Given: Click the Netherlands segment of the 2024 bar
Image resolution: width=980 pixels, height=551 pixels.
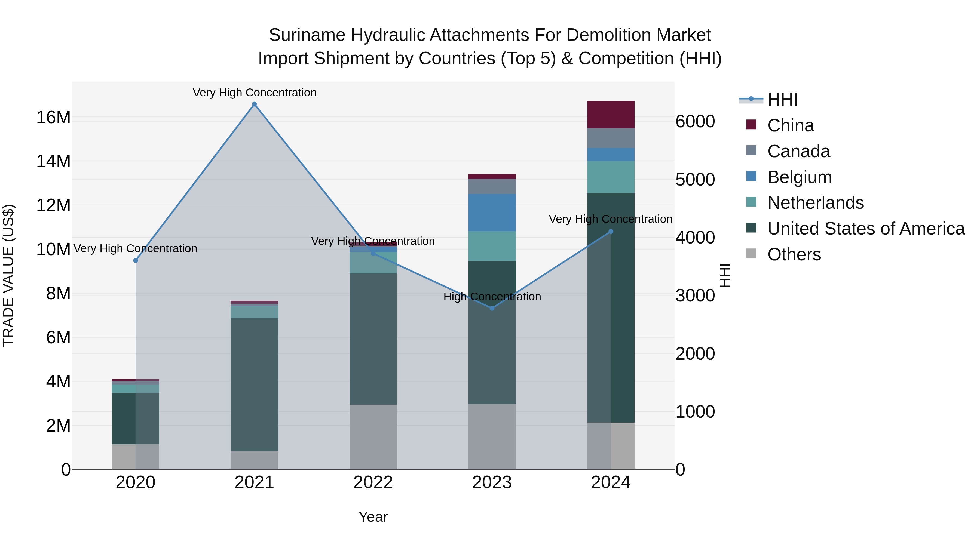Looking at the screenshot, I should 611,177.
